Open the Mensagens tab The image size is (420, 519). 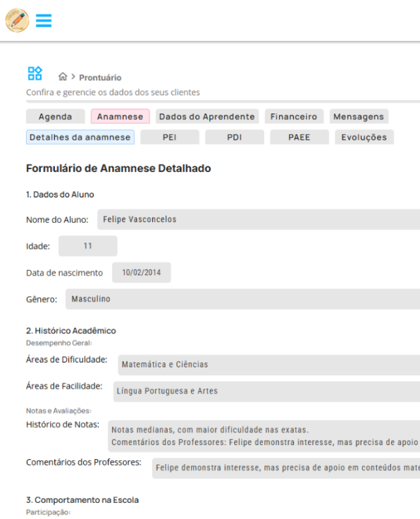359,116
